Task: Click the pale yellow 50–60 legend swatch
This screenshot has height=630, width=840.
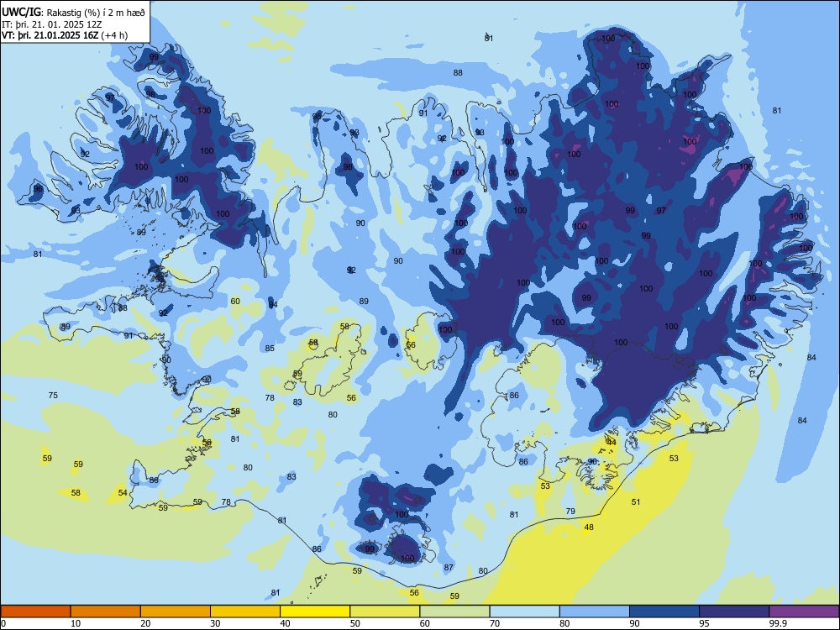Action: click(x=386, y=612)
